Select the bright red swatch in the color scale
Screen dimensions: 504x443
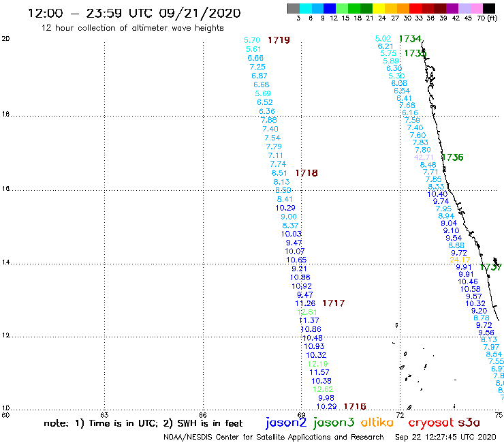pos(415,8)
